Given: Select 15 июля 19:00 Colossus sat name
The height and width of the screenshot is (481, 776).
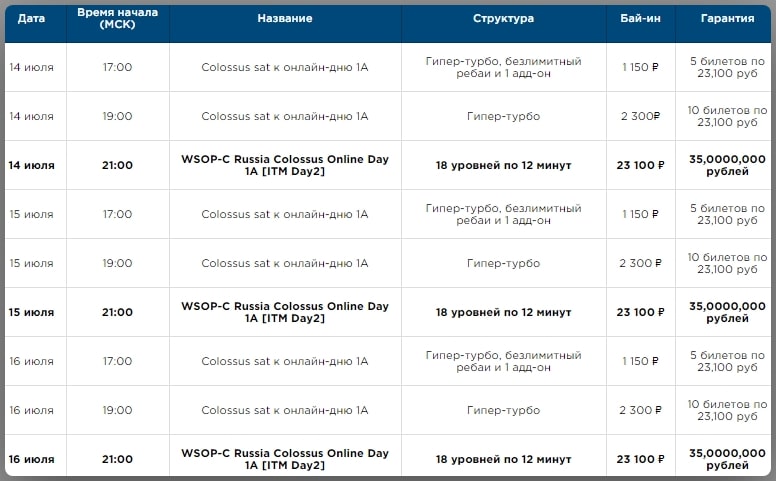Looking at the screenshot, I should pyautogui.click(x=285, y=263).
